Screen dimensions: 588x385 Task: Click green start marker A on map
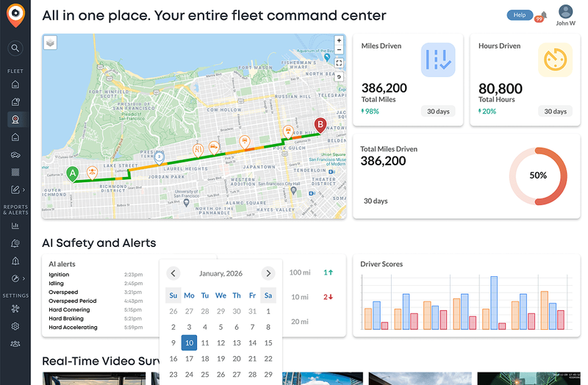pos(72,173)
